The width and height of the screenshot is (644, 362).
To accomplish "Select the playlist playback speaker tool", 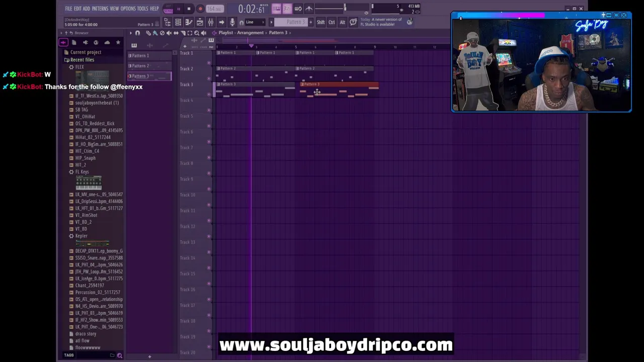I will [204, 33].
